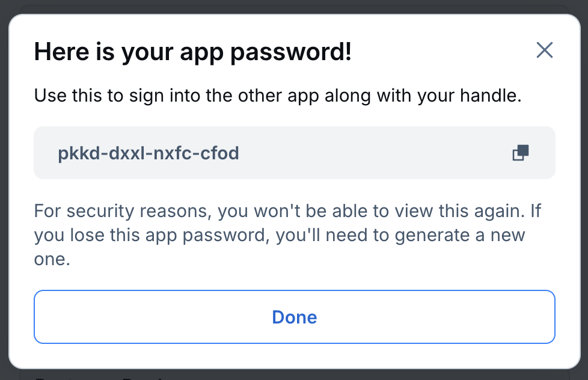Dismiss the modal with the top-right X
Viewport: 588px width, 380px height.
tap(545, 51)
